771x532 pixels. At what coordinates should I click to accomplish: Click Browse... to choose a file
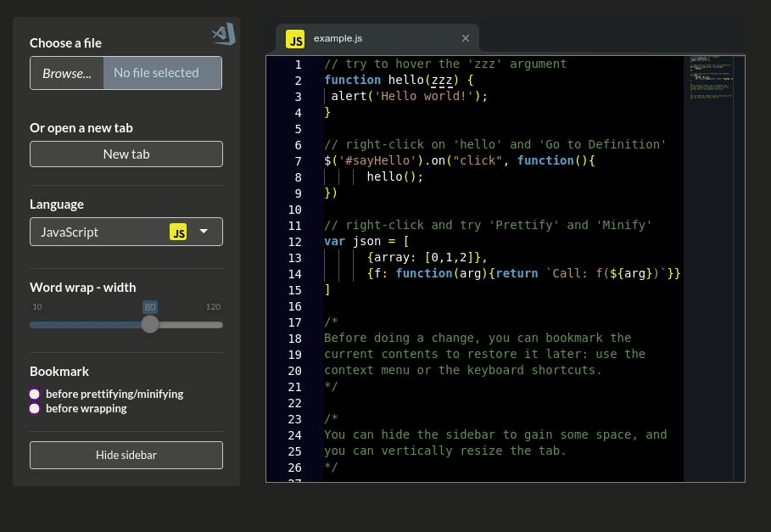tap(66, 72)
